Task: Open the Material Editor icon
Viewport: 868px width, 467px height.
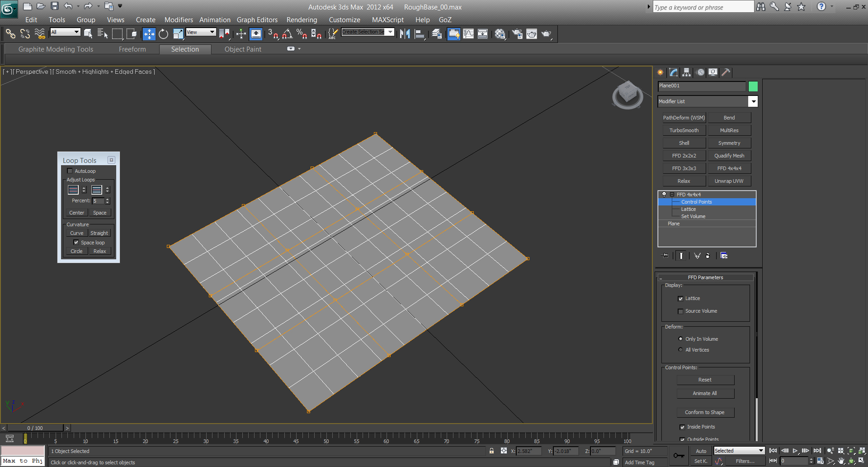Action: (500, 33)
